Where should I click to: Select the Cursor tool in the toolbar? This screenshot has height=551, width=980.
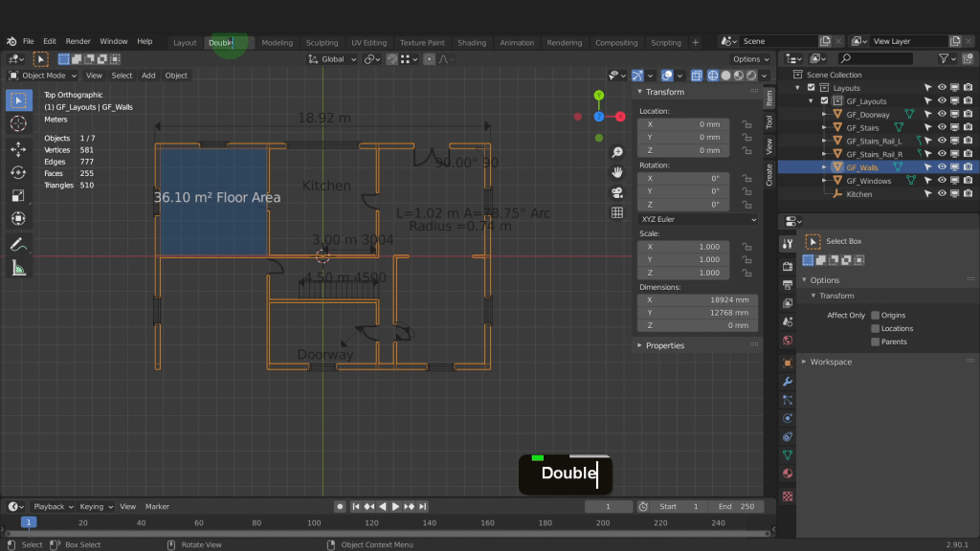[x=18, y=123]
